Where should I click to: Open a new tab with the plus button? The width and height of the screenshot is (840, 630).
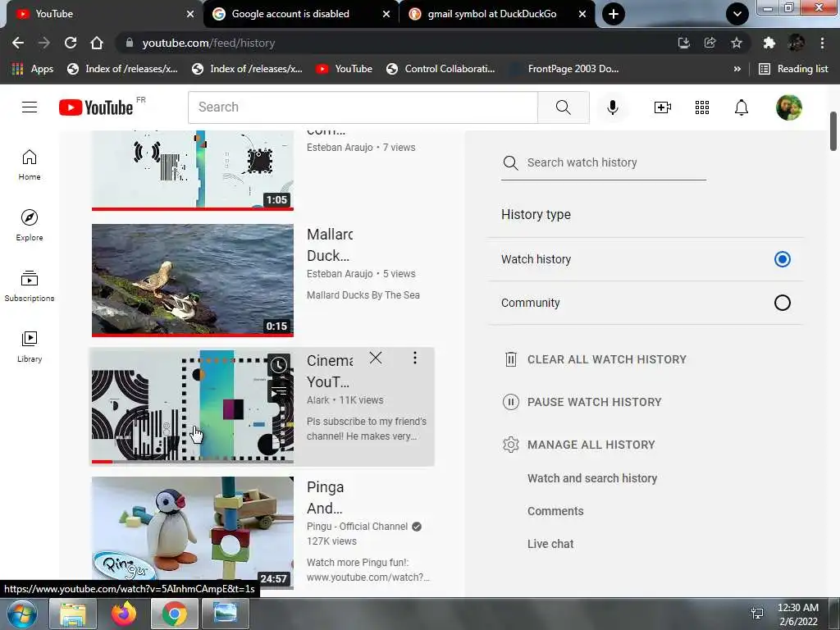pyautogui.click(x=614, y=14)
